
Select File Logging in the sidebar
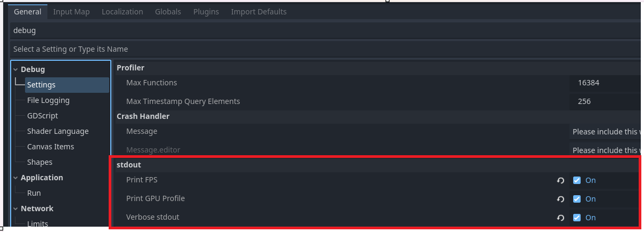pyautogui.click(x=48, y=100)
